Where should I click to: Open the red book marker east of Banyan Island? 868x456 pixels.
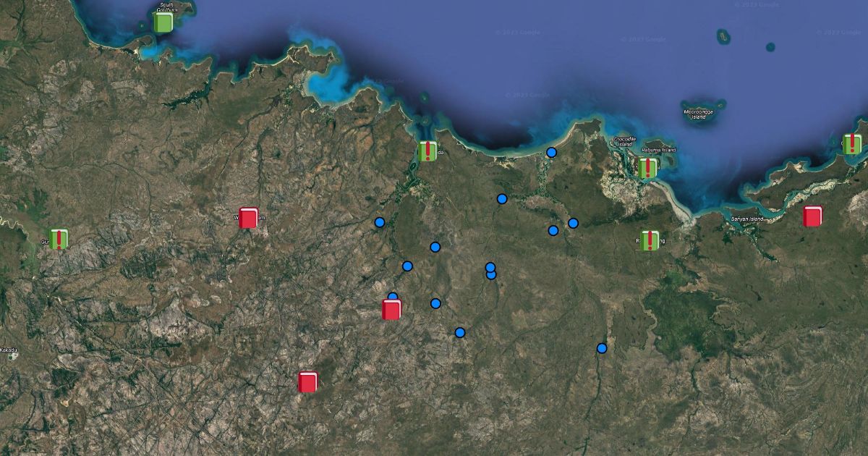(812, 216)
